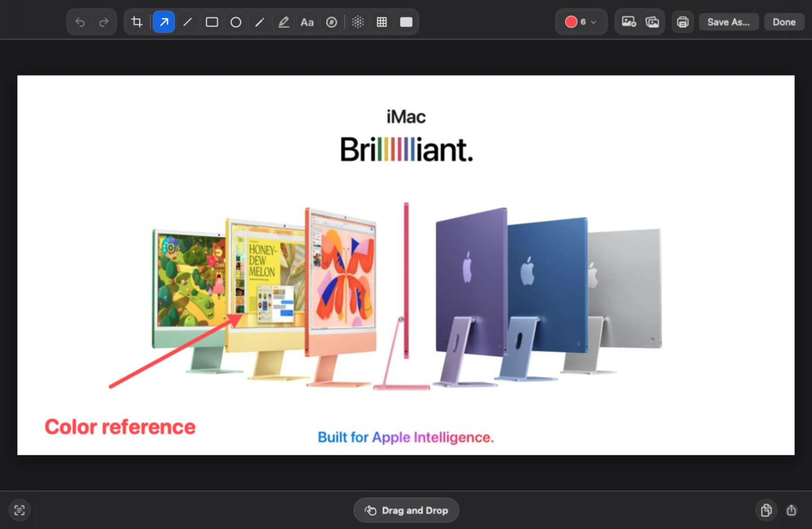This screenshot has height=529, width=812.
Task: Click the capture text icon at bottom left
Action: click(20, 510)
